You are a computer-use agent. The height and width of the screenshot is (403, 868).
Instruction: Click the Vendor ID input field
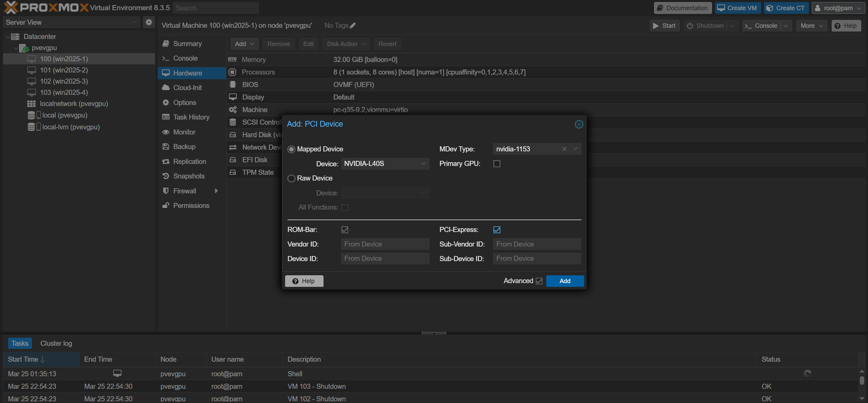pos(385,244)
